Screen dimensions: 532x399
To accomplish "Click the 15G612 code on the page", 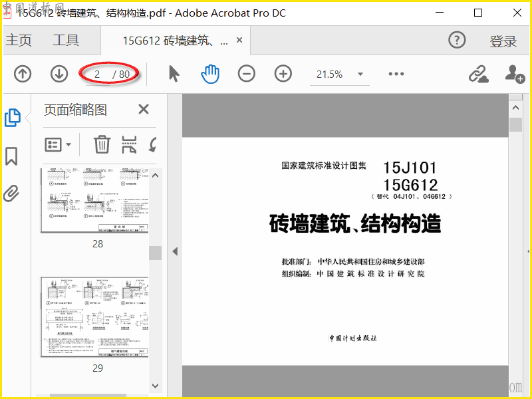I will click(410, 186).
